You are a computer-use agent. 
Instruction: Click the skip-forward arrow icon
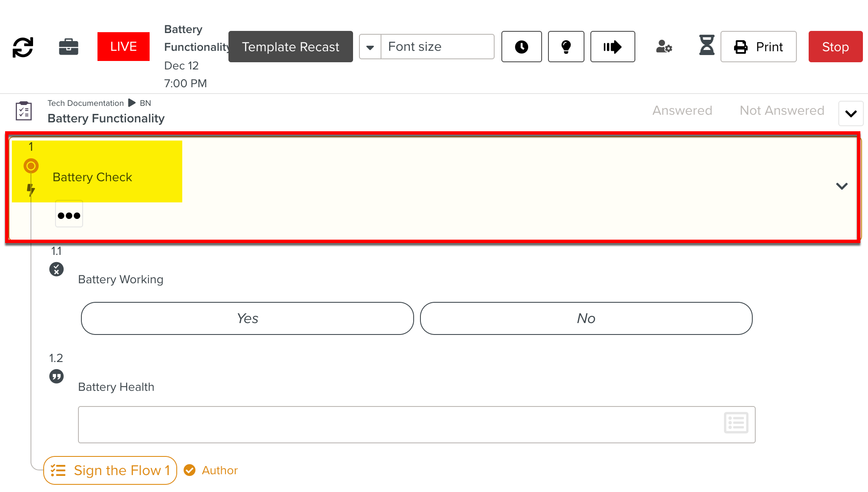[612, 47]
